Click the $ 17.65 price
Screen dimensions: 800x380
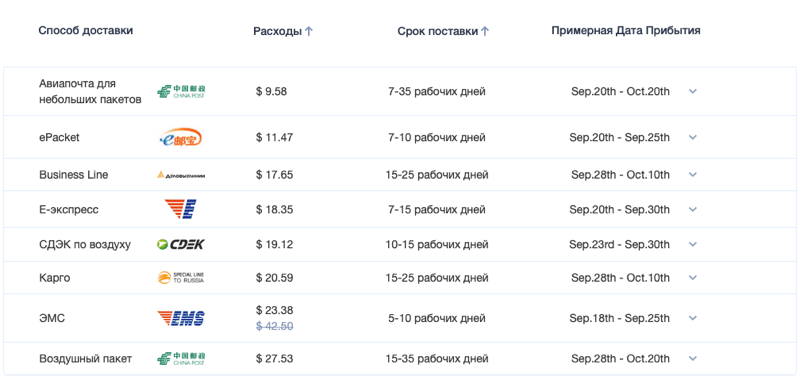274,174
